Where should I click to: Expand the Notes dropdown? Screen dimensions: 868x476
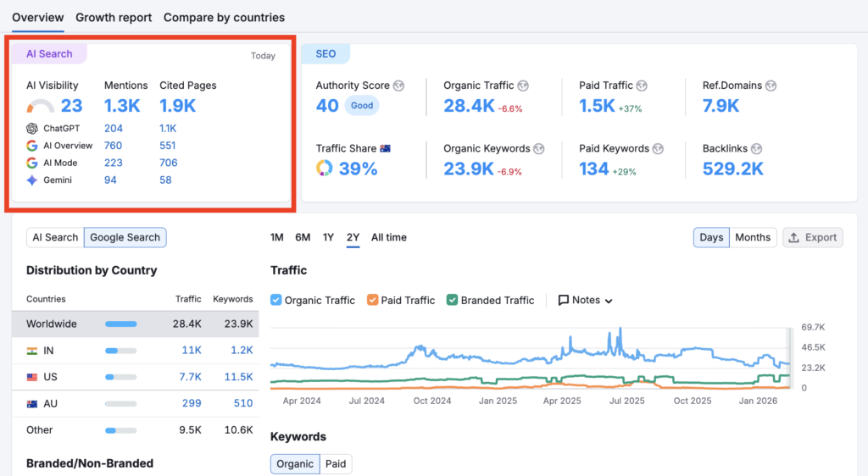(585, 300)
